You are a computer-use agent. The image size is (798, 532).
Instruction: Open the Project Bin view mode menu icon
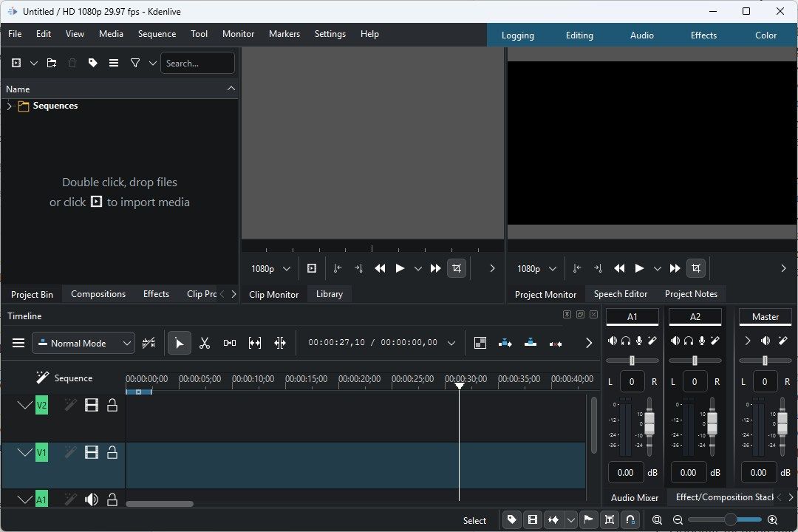coord(114,63)
